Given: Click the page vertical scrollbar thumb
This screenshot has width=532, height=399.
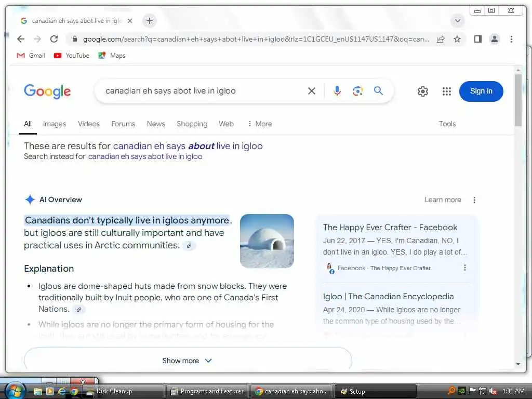Looking at the screenshot, I should [x=518, y=100].
